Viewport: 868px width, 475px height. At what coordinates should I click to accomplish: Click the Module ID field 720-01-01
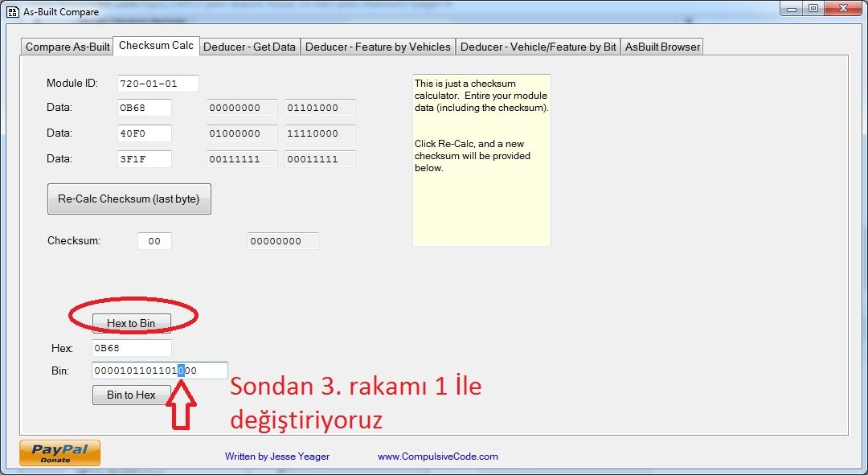[x=158, y=84]
